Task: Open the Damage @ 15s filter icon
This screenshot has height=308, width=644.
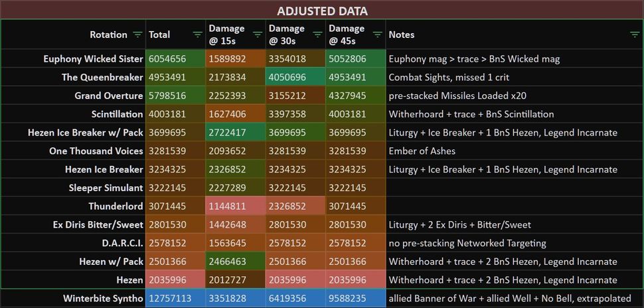Action: (258, 35)
